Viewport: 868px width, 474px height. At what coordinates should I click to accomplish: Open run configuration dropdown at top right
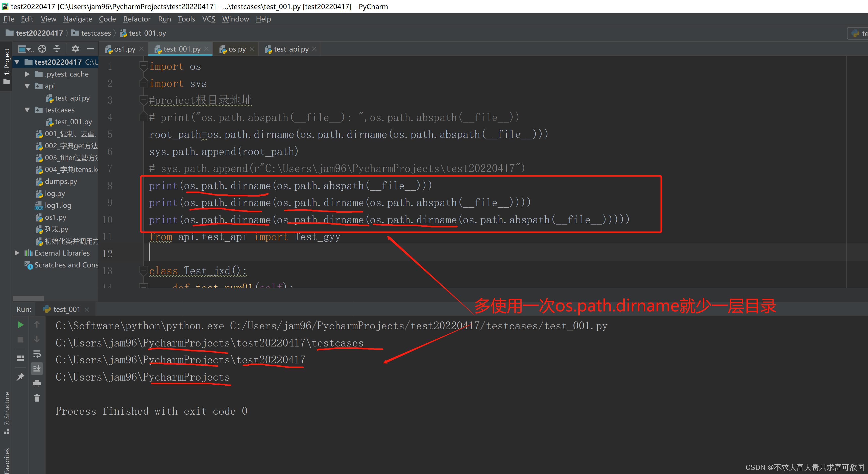coord(858,34)
